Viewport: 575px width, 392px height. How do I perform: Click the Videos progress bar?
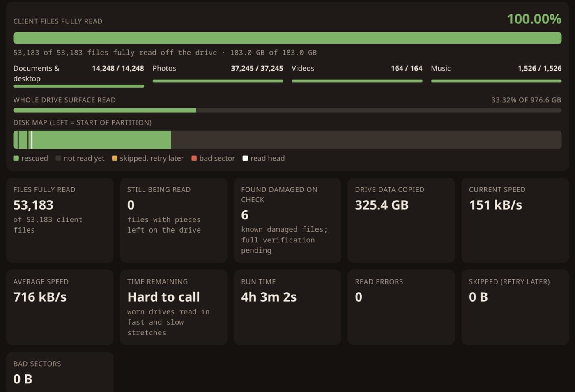(x=357, y=81)
